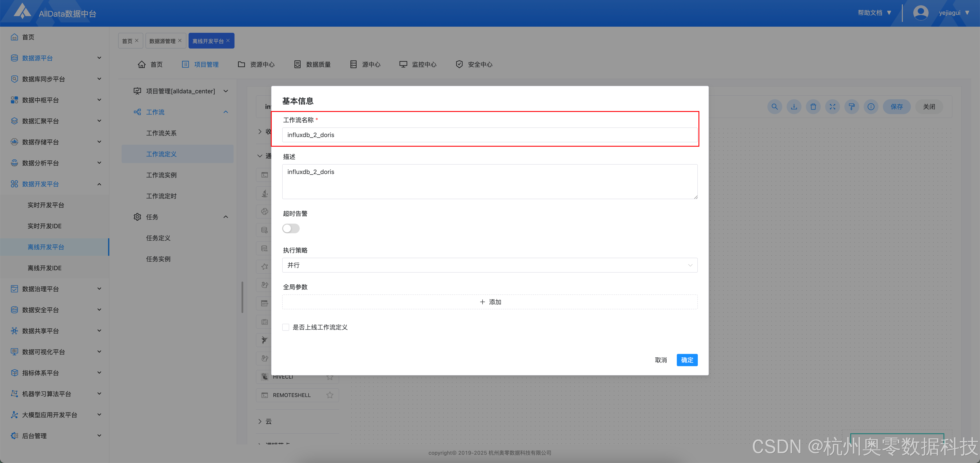Click the 数据中枢平台 grid icon
Screen dimensions: 980x463
14,100
